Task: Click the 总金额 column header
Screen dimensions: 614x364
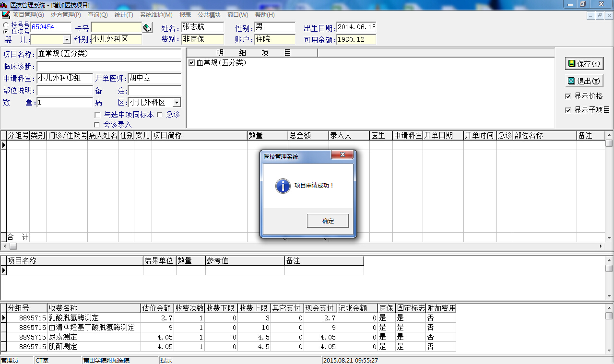Action: coord(308,136)
